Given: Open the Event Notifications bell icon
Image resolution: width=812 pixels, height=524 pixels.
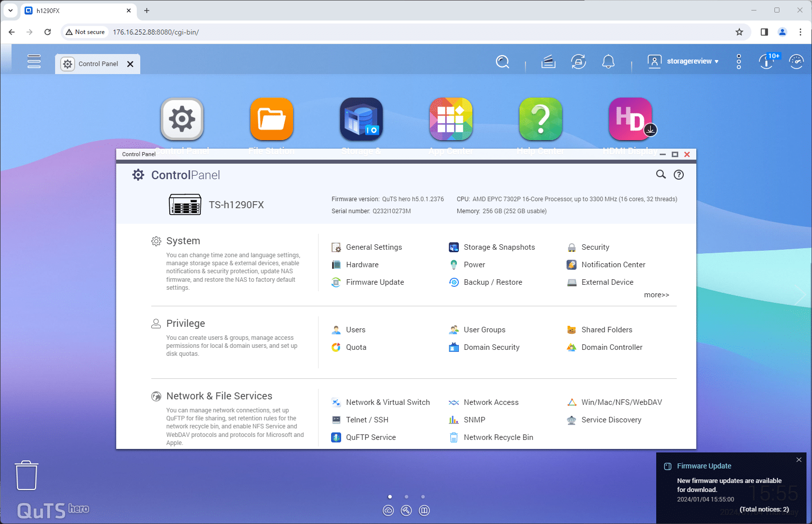Looking at the screenshot, I should click(608, 62).
